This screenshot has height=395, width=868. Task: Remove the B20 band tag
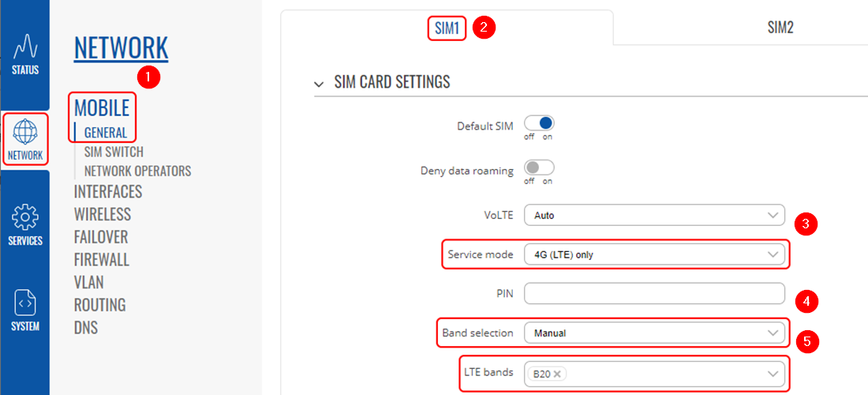tap(557, 374)
